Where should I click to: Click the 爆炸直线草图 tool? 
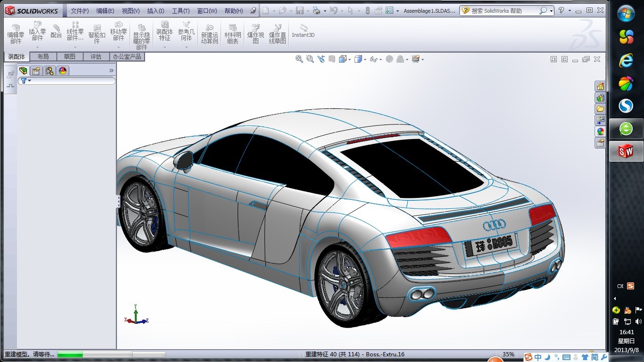pos(277,34)
